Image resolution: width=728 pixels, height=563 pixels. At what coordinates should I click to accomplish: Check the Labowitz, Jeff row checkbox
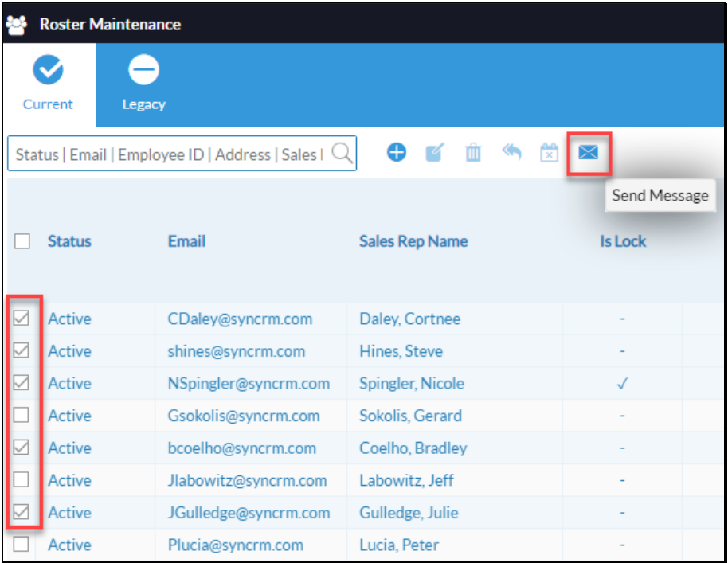pyautogui.click(x=22, y=479)
